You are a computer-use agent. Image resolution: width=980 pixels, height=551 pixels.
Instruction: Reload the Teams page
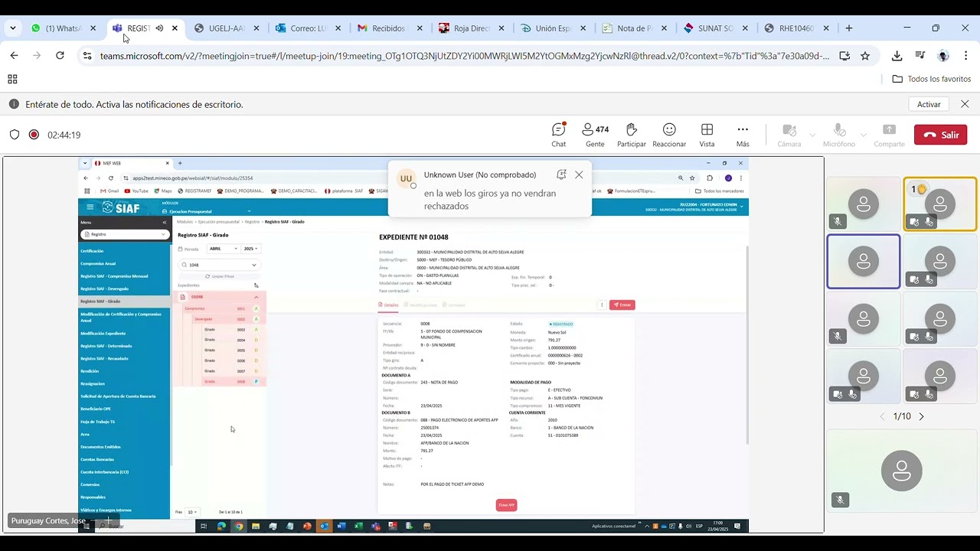pos(60,56)
